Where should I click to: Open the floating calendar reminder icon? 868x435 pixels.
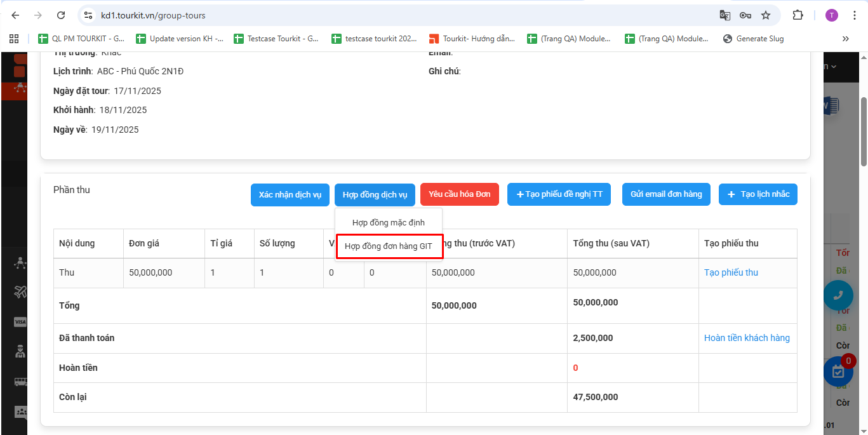(x=838, y=372)
